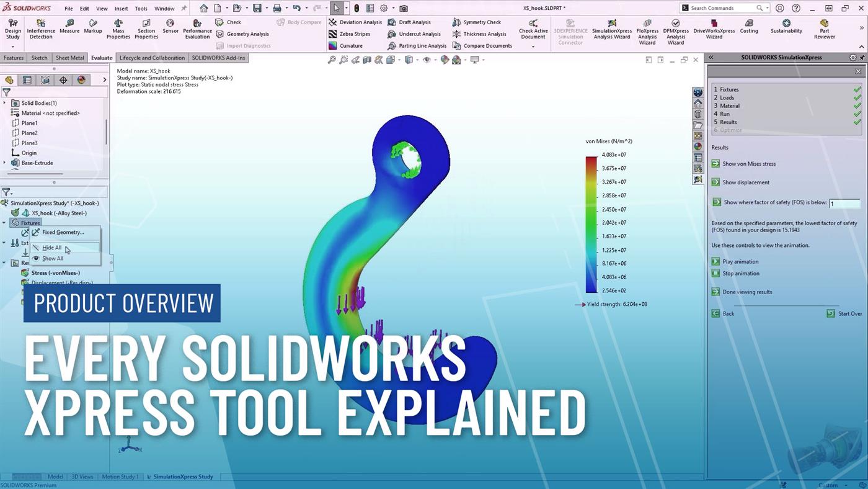Switch to the Motion Study 1 tab
Viewport: 868px width, 489px height.
click(120, 477)
